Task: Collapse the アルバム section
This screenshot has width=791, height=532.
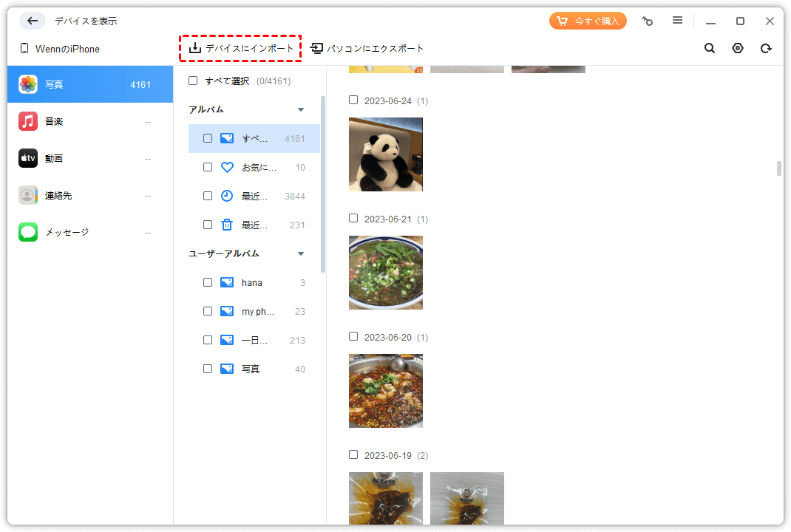Action: (301, 109)
